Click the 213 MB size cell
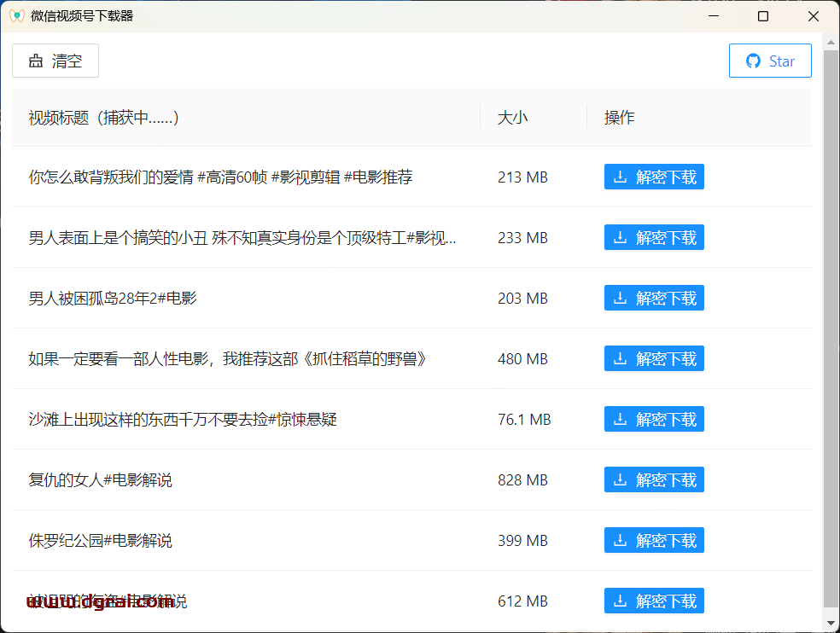This screenshot has height=633, width=840. (x=522, y=177)
